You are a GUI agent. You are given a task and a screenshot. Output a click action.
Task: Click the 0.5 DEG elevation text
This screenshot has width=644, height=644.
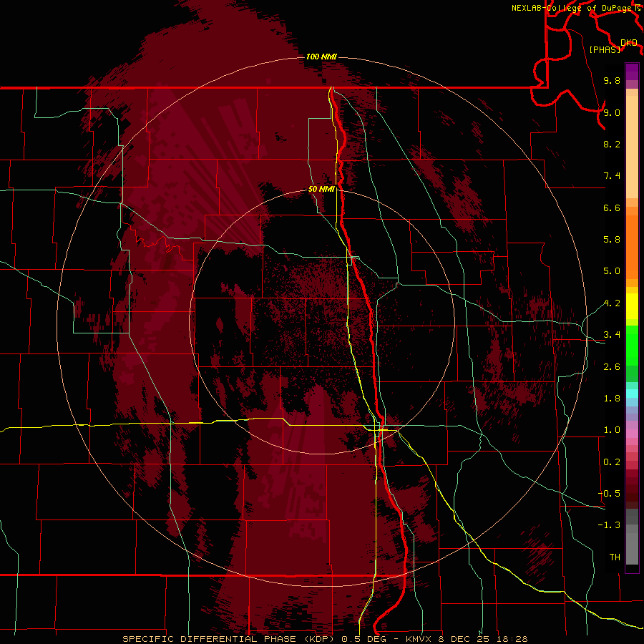click(366, 639)
